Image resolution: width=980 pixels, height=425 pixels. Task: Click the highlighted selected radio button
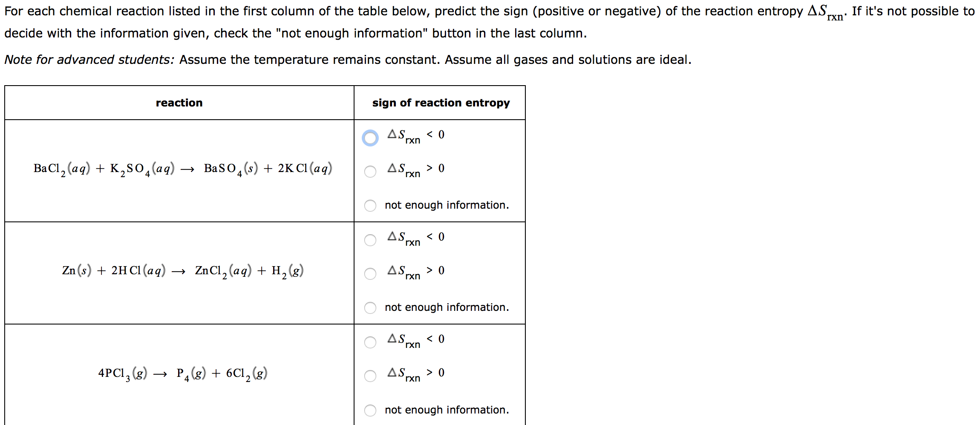click(x=370, y=138)
